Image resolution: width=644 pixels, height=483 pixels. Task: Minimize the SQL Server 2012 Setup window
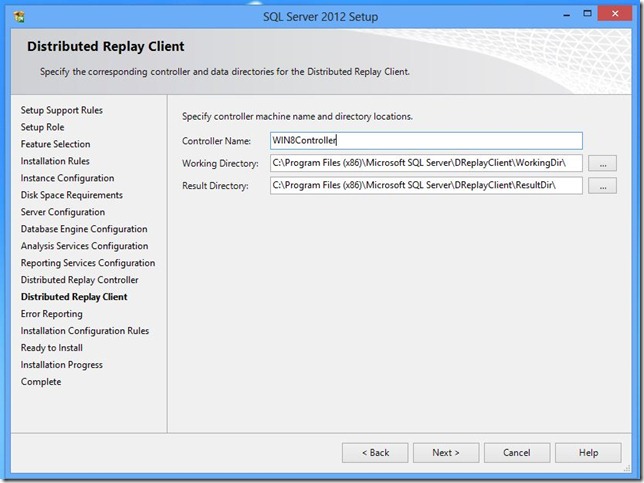click(x=567, y=15)
